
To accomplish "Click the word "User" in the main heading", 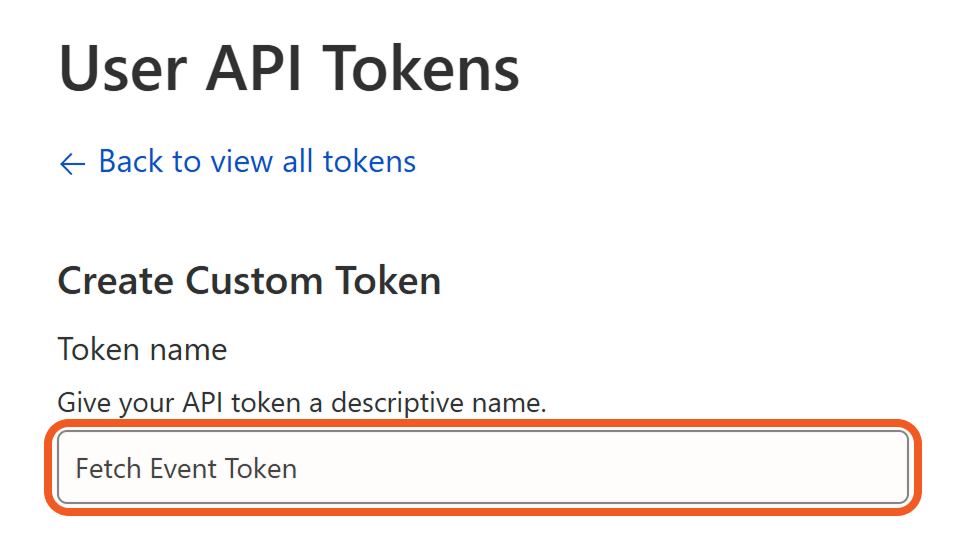I will (120, 69).
